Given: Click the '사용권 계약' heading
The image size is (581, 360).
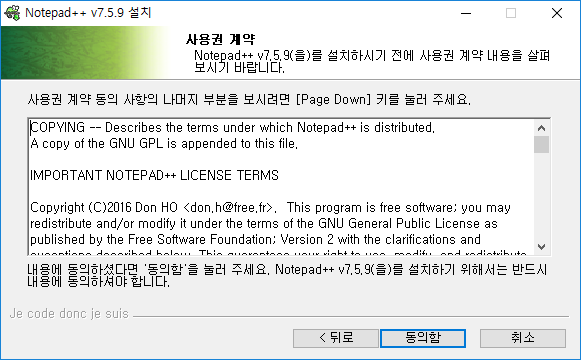Looking at the screenshot, I should pos(220,39).
